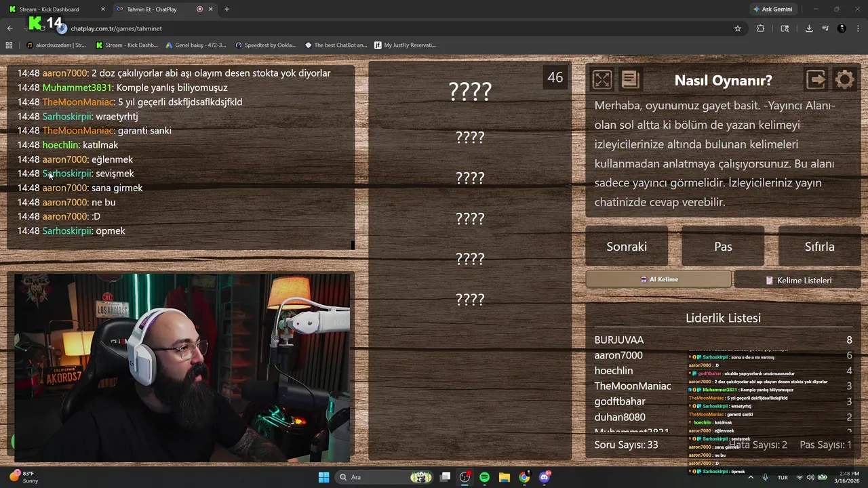This screenshot has width=868, height=488.
Task: Open Chrome three-dot menu
Action: 859,28
